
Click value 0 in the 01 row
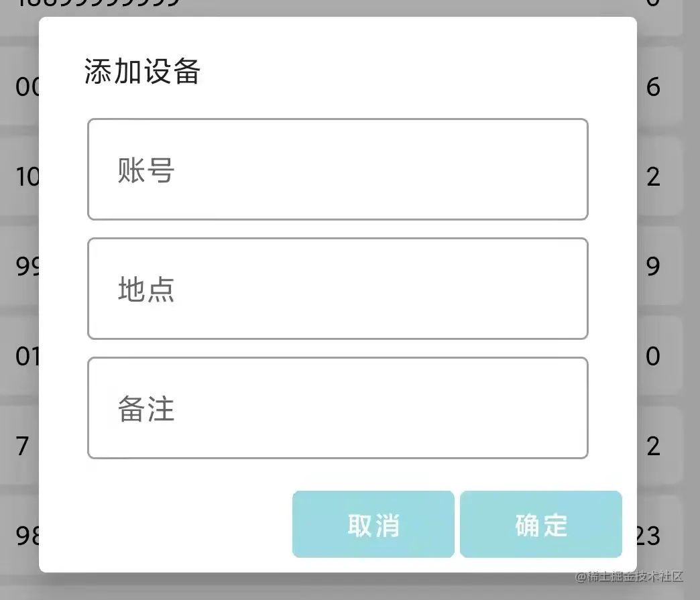[654, 356]
